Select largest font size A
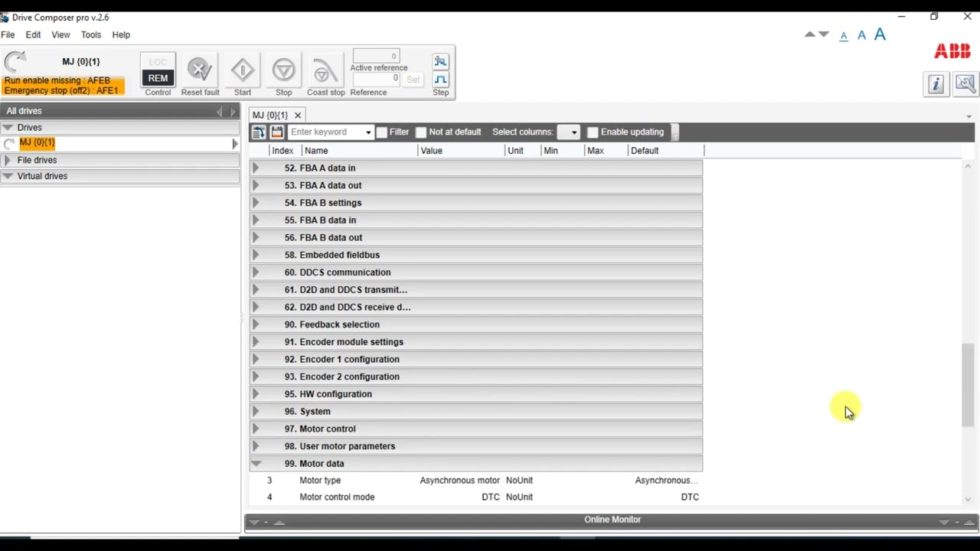 tap(880, 34)
